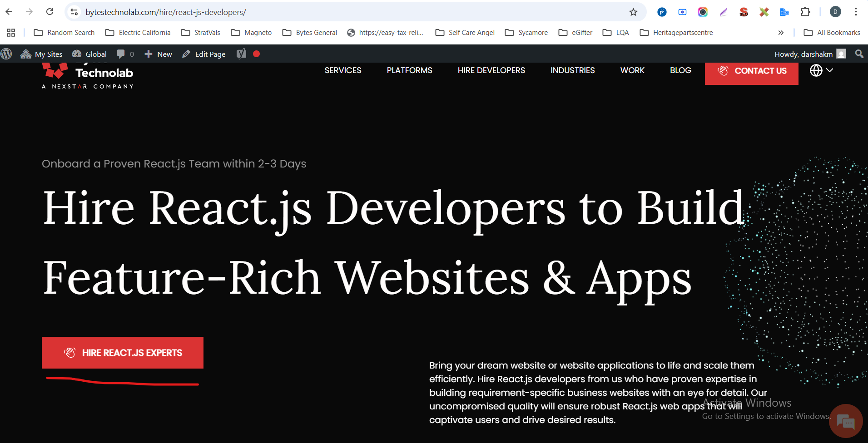Open the eGifter bookmark folder

coord(575,33)
